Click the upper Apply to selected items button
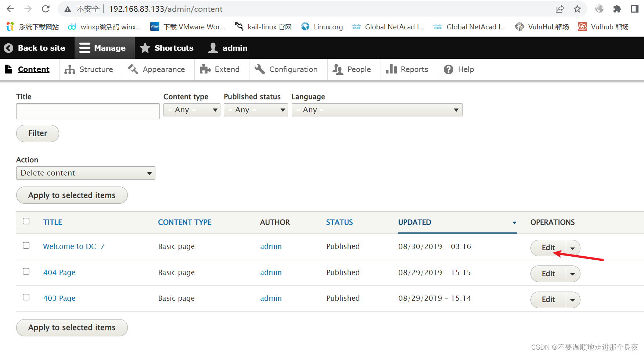Image resolution: width=644 pixels, height=354 pixels. click(x=72, y=195)
